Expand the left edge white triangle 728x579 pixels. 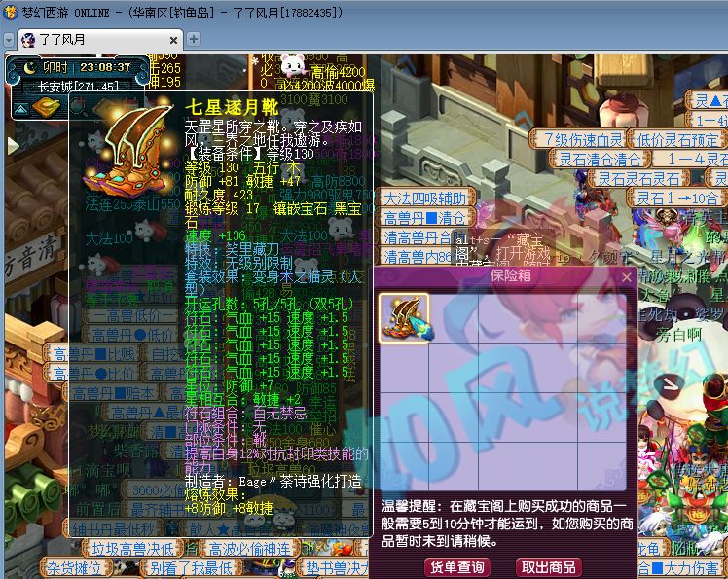[x=13, y=145]
